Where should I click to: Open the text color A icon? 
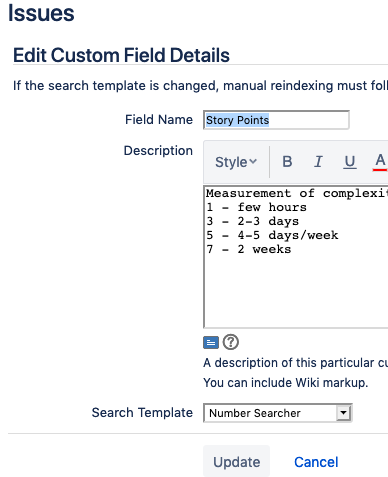click(x=380, y=162)
